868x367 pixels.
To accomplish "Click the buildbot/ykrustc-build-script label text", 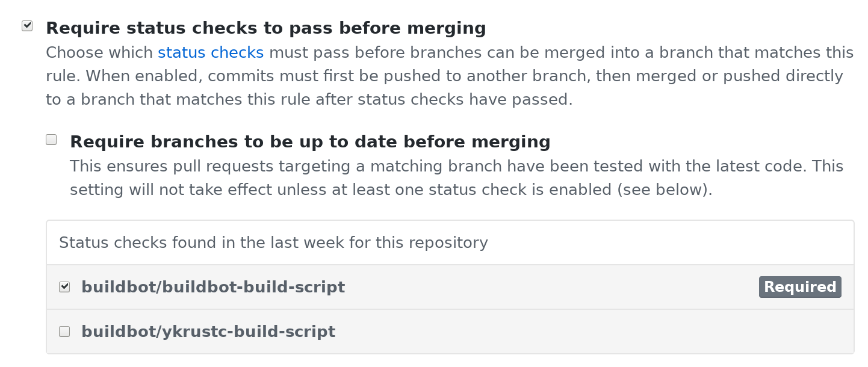I will pos(208,332).
